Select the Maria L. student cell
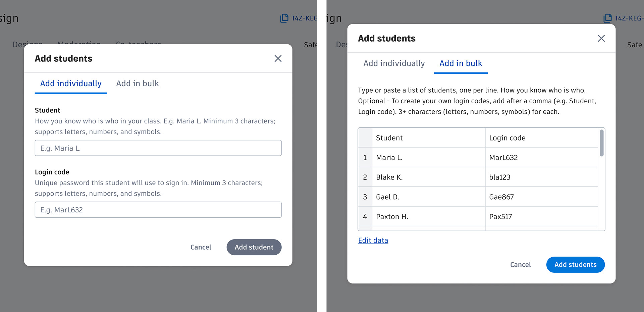644x312 pixels. pyautogui.click(x=428, y=158)
